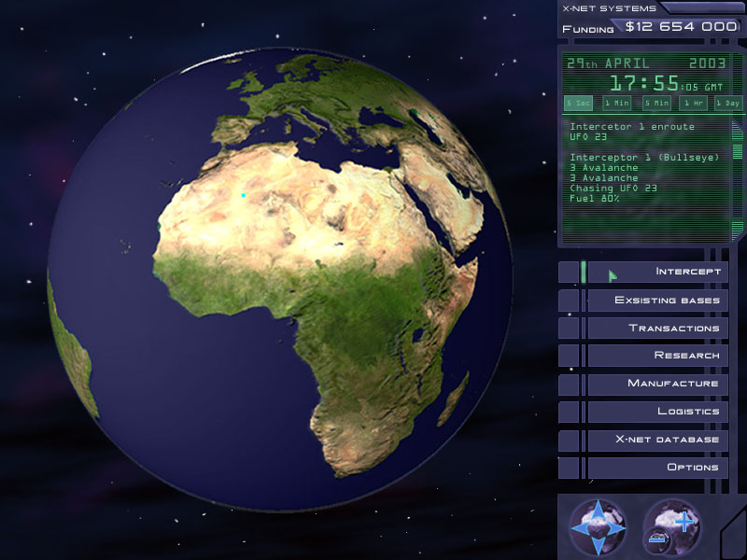Click 'Interceptor 1 (Bullseye)' status line
The width and height of the screenshot is (747, 560).
click(x=644, y=157)
